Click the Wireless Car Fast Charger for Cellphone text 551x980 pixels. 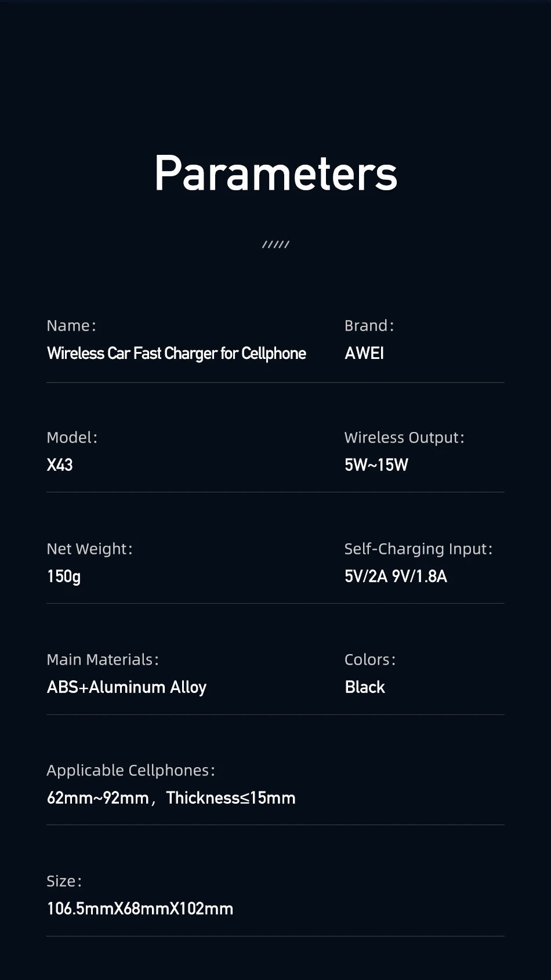coord(176,354)
